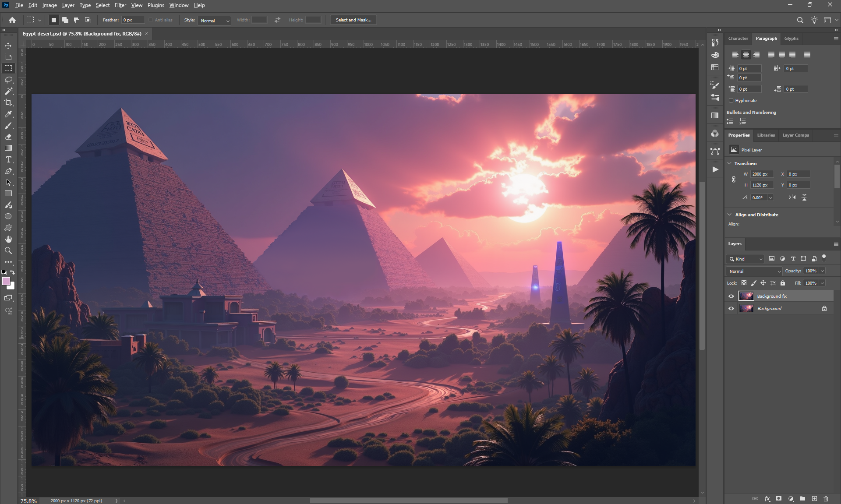The image size is (841, 504).
Task: Click the Delete layer trash icon
Action: (x=826, y=498)
